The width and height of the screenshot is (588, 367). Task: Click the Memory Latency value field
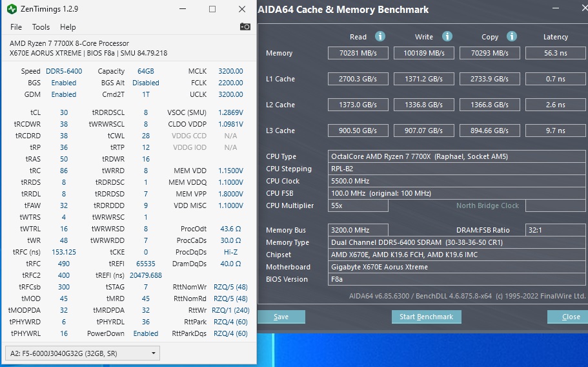pyautogui.click(x=555, y=53)
